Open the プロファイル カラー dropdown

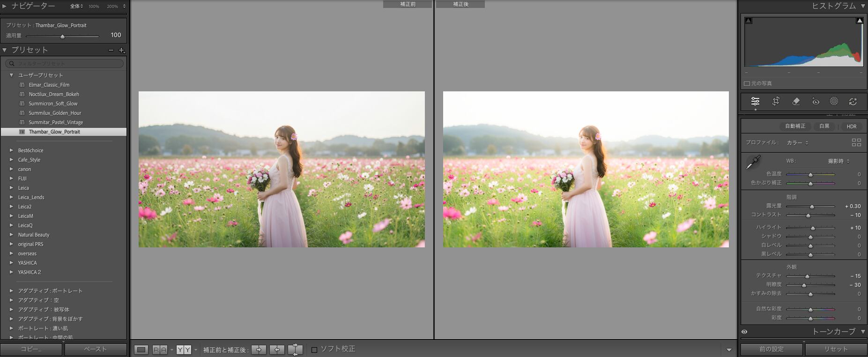point(798,142)
